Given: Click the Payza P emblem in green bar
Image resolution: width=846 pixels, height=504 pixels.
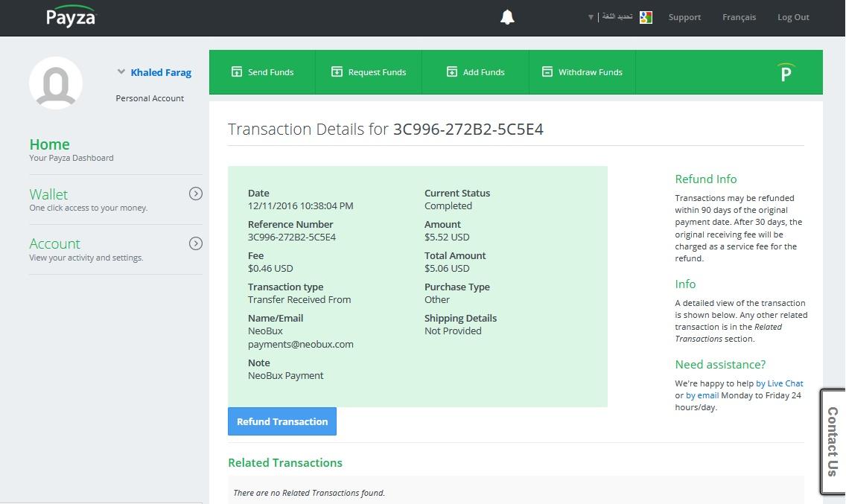Looking at the screenshot, I should click(786, 72).
